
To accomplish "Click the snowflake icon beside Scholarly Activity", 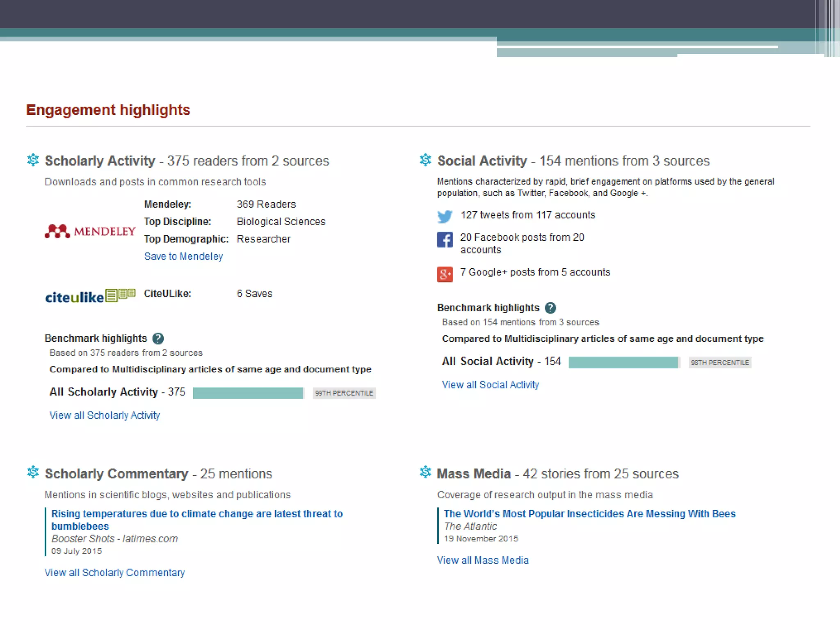I will [33, 160].
